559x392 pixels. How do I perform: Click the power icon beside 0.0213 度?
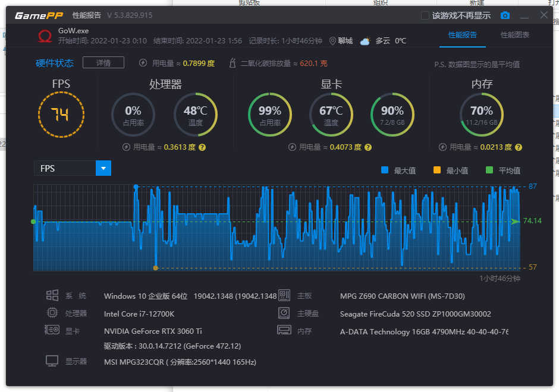click(442, 147)
